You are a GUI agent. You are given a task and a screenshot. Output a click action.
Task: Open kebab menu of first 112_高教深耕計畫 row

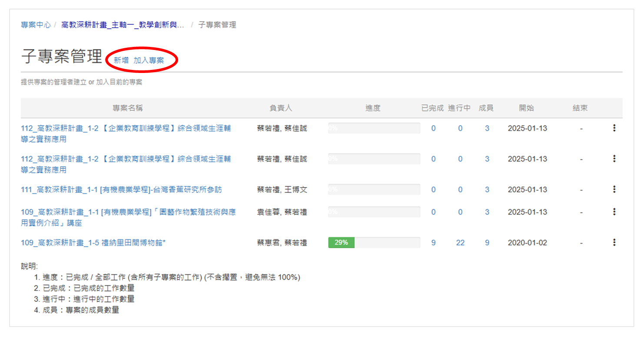614,128
